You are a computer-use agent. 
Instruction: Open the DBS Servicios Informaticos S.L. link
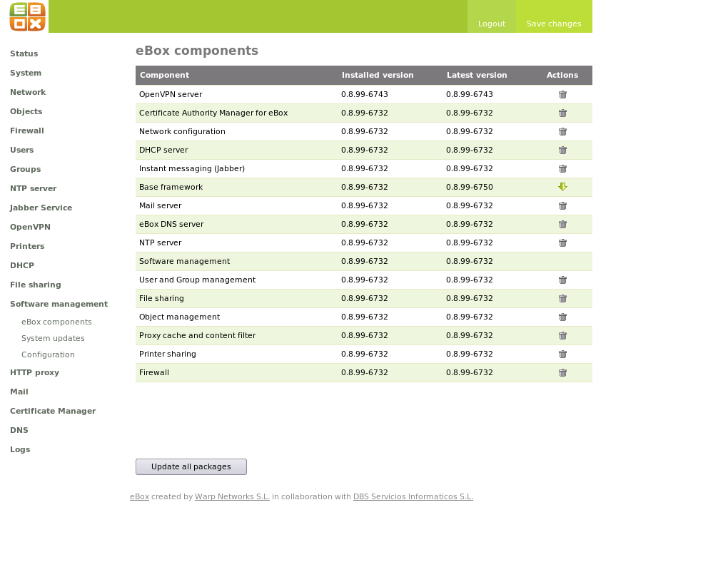pos(413,496)
